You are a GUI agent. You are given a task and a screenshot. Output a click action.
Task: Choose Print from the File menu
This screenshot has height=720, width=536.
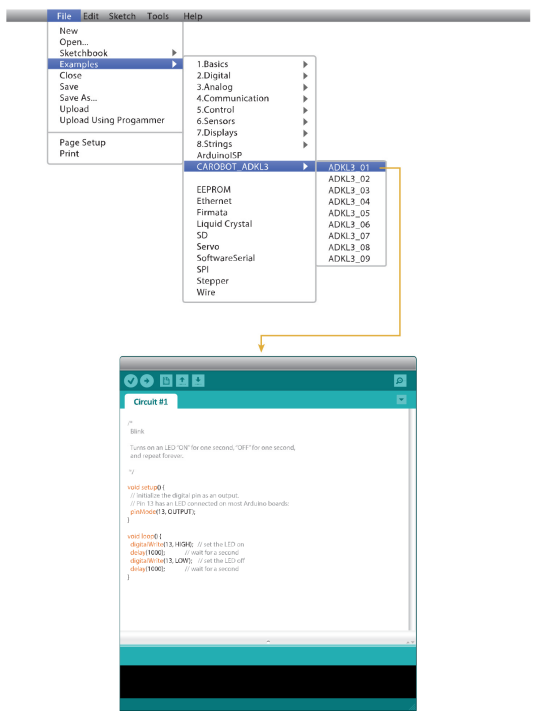point(115,153)
